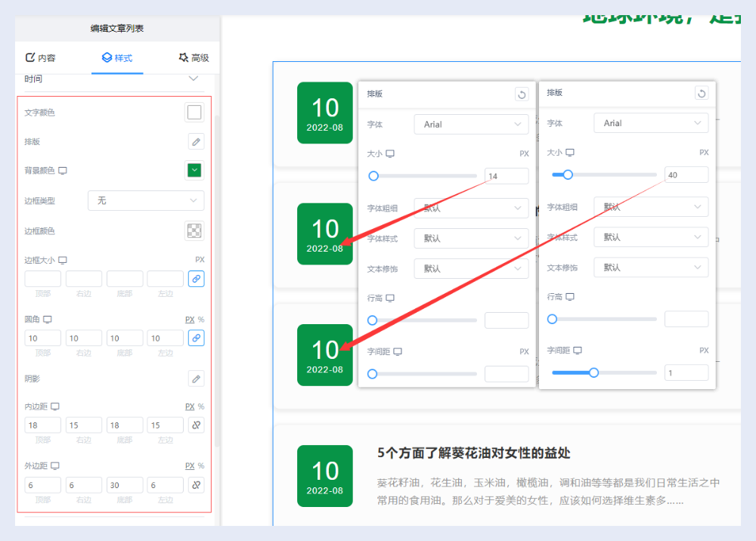Screen dimensions: 756x541
Task: Open article titled 5个方面了解葵花油对女性的益处
Action: [x=473, y=453]
